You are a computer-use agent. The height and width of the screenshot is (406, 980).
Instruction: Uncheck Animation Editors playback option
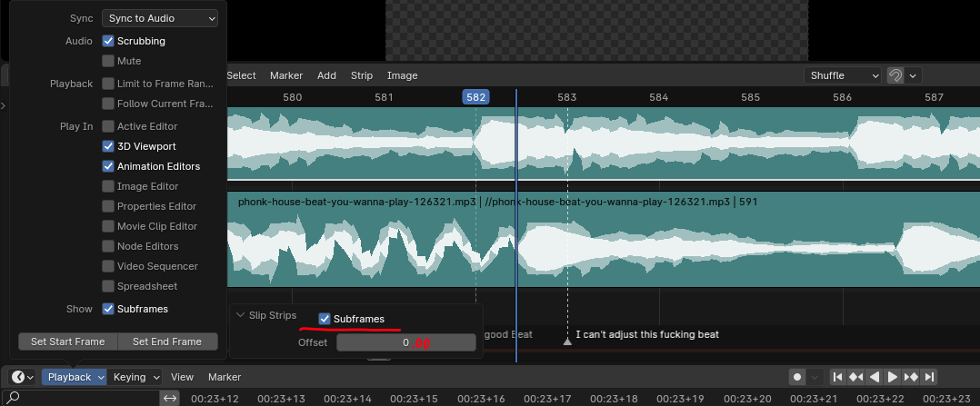107,166
